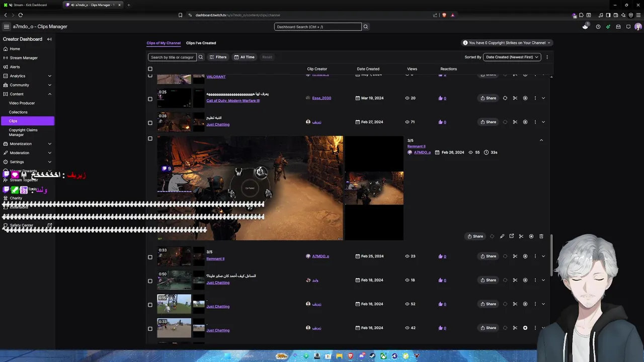Expand the Feb 27, 2024 clip row
The width and height of the screenshot is (644, 362).
click(x=543, y=122)
